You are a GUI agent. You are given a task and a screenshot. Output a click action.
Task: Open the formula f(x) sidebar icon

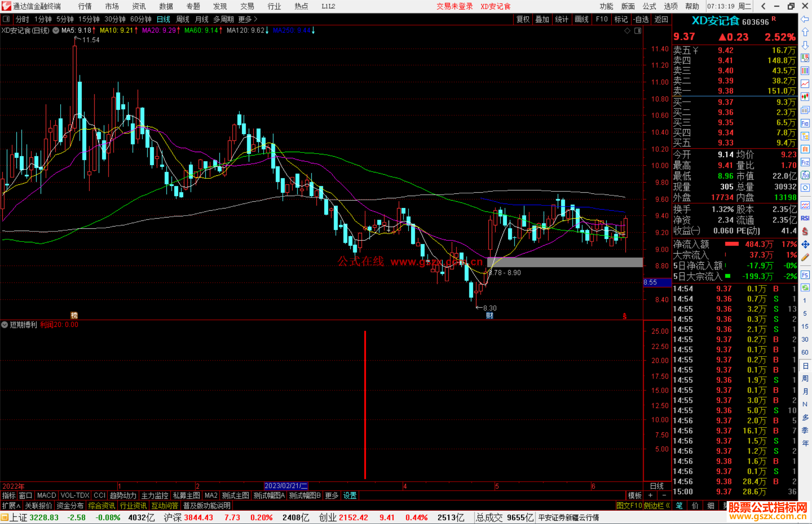click(x=805, y=175)
